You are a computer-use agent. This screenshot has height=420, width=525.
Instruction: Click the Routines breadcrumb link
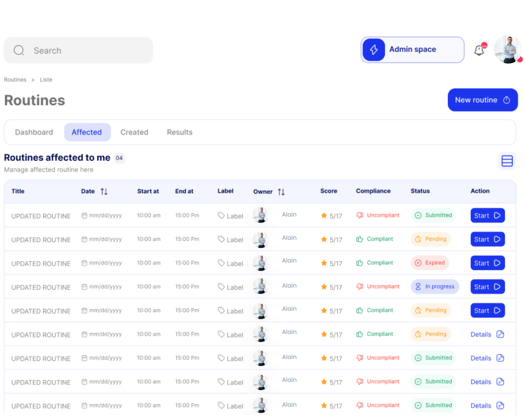tap(15, 80)
